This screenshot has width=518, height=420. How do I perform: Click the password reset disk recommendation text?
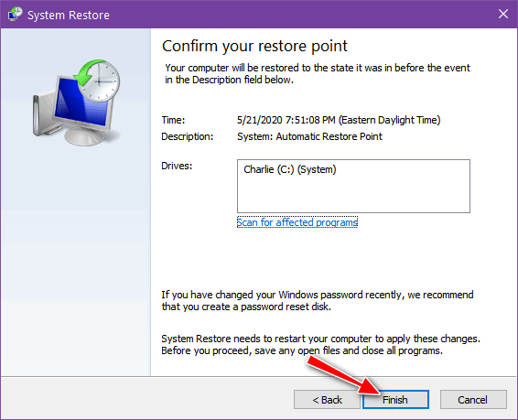[318, 300]
